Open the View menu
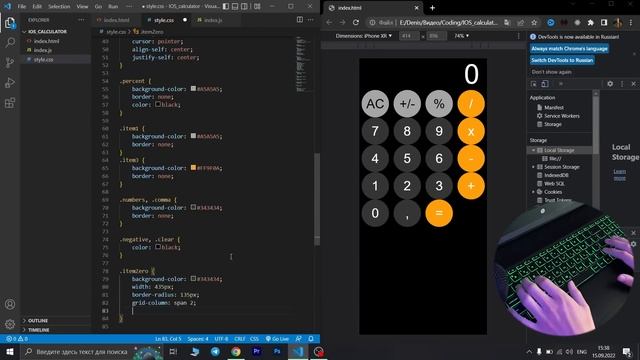Viewport: 640px width, 360px height. (x=82, y=7)
